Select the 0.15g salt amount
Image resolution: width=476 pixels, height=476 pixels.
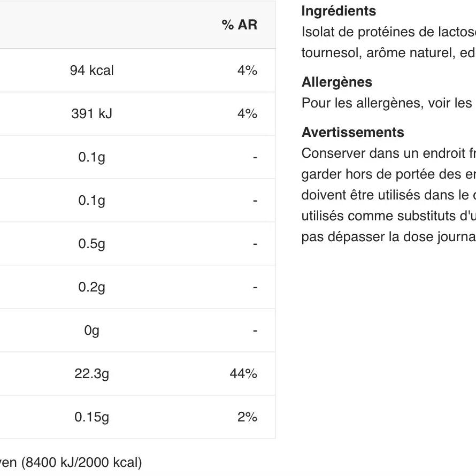pyautogui.click(x=91, y=417)
